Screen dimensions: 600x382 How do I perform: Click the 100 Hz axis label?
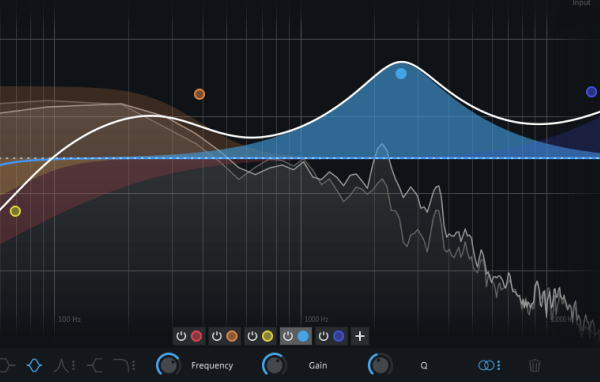(70, 319)
